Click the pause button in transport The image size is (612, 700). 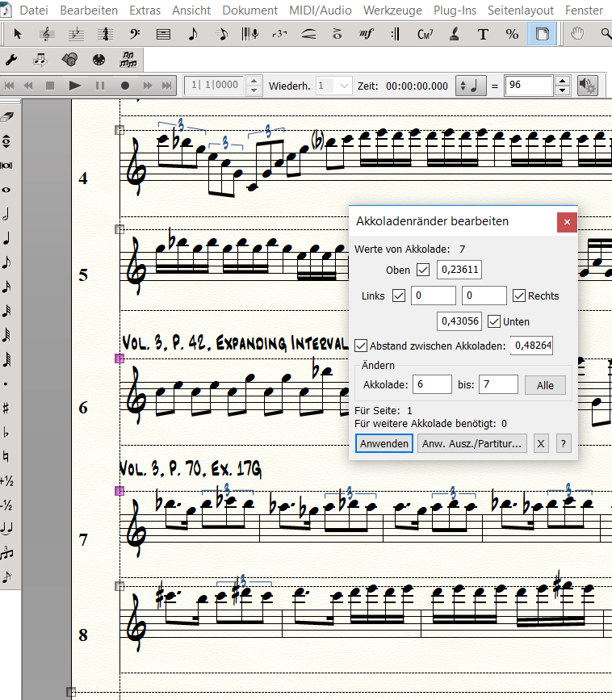99,86
